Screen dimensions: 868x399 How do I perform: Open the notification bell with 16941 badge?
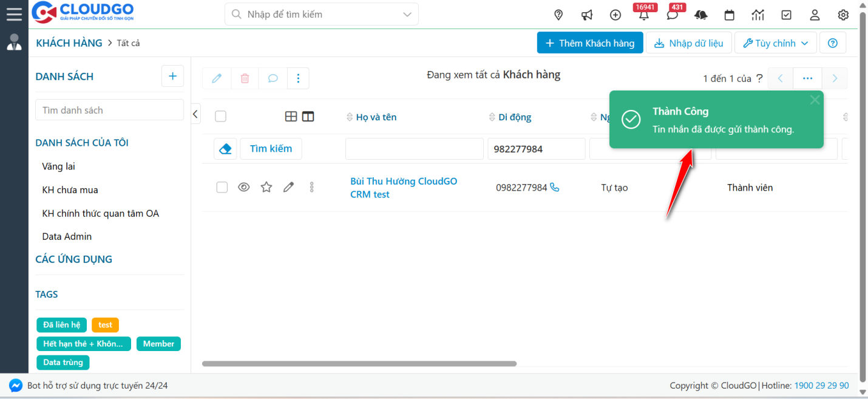[643, 15]
